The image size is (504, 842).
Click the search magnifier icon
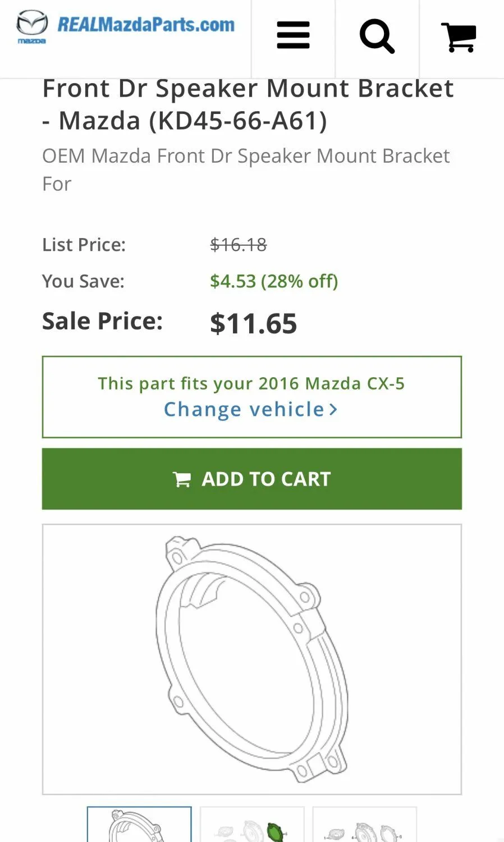(377, 36)
